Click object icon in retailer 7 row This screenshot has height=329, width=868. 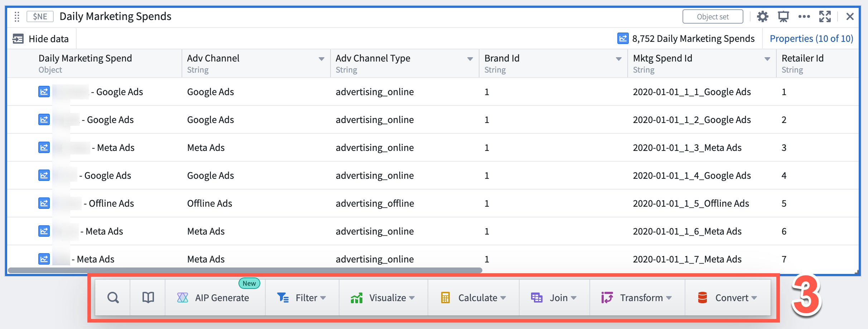pos(44,259)
